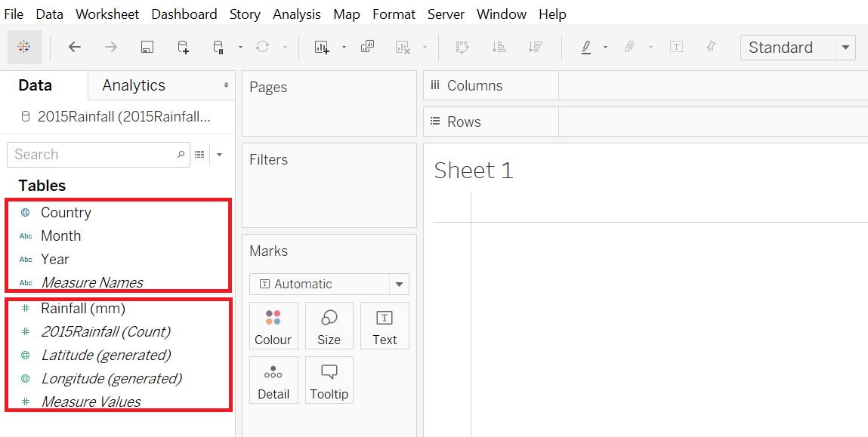Viewport: 868px width, 437px height.
Task: Click the Group members paperclip icon
Action: point(629,47)
